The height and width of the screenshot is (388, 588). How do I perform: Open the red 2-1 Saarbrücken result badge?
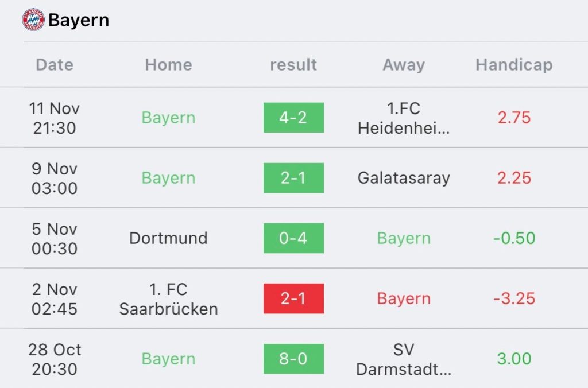293,299
